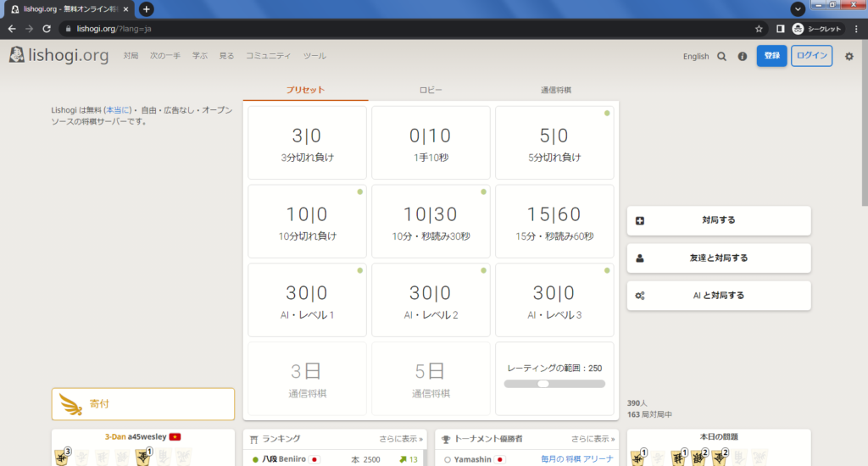The height and width of the screenshot is (466, 868).
Task: Reload the page in Chrome
Action: 47,29
